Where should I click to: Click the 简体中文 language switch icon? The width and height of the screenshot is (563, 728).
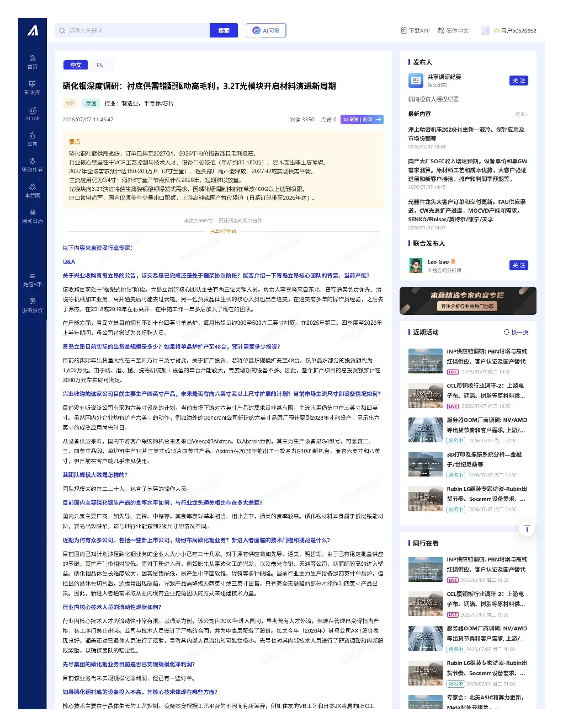(441, 30)
